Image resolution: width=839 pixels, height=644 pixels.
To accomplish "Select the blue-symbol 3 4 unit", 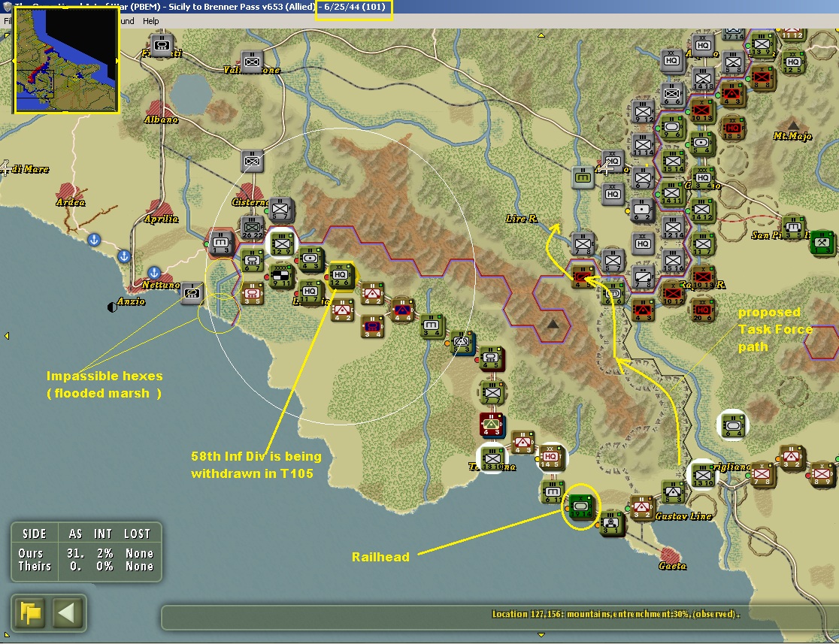I will click(372, 326).
